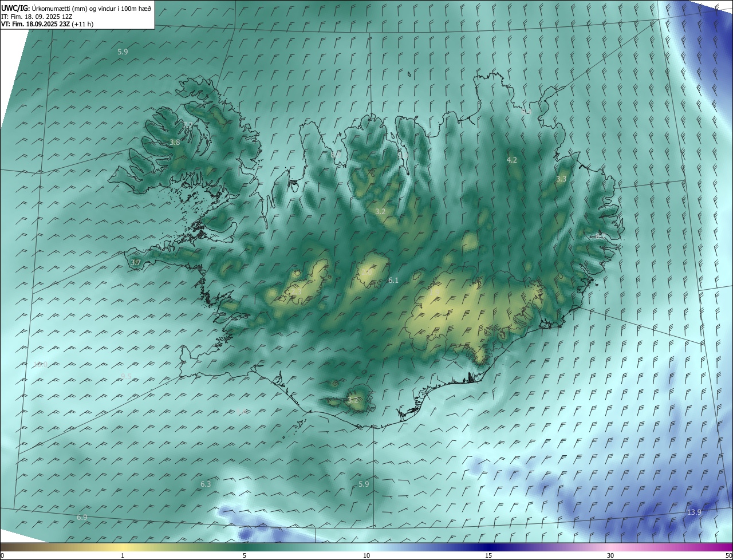The image size is (733, 560).
Task: Click the 6.9 value label near the map's lower edge
Action: (82, 518)
